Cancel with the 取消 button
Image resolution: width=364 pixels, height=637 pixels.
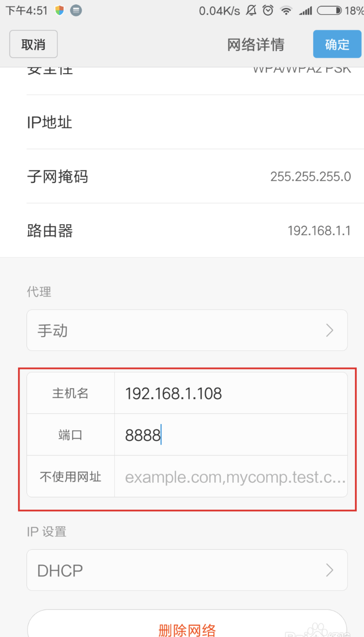33,44
